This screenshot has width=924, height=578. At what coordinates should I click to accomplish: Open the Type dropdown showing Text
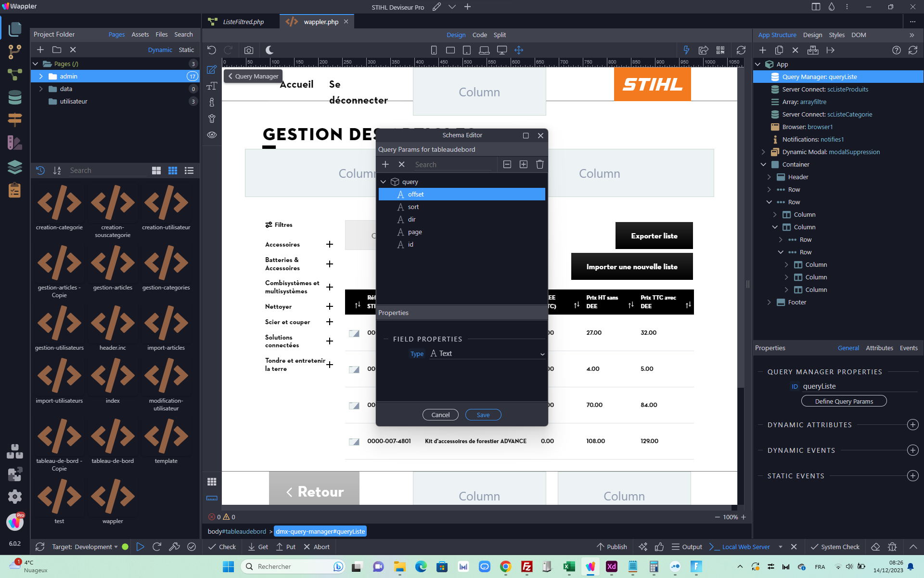pyautogui.click(x=487, y=354)
